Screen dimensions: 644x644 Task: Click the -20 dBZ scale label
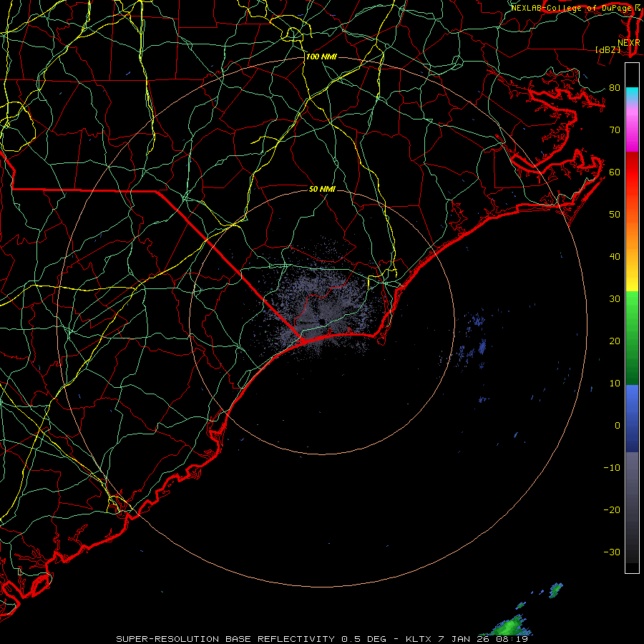[612, 509]
